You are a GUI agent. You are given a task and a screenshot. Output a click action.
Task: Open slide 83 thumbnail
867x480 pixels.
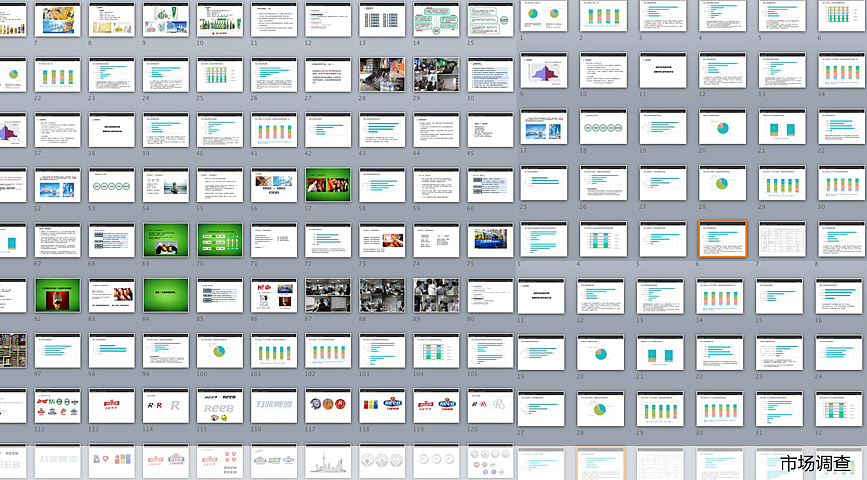(x=111, y=296)
